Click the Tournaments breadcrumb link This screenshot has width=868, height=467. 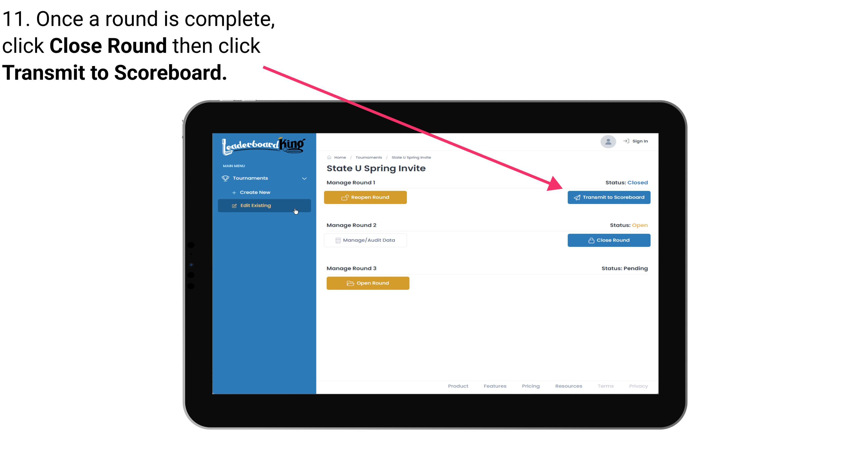coord(368,157)
